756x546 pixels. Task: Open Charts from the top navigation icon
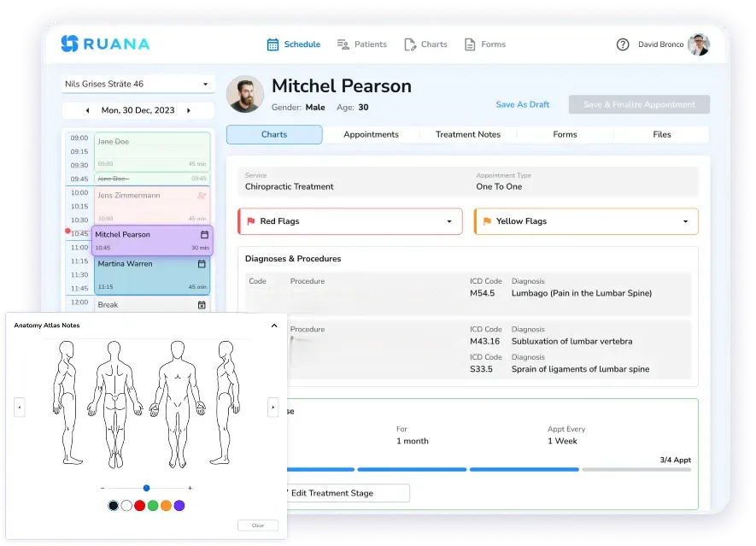pos(411,44)
